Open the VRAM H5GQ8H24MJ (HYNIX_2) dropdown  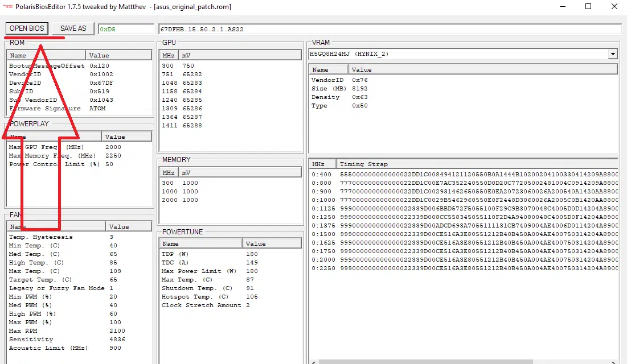tap(613, 54)
